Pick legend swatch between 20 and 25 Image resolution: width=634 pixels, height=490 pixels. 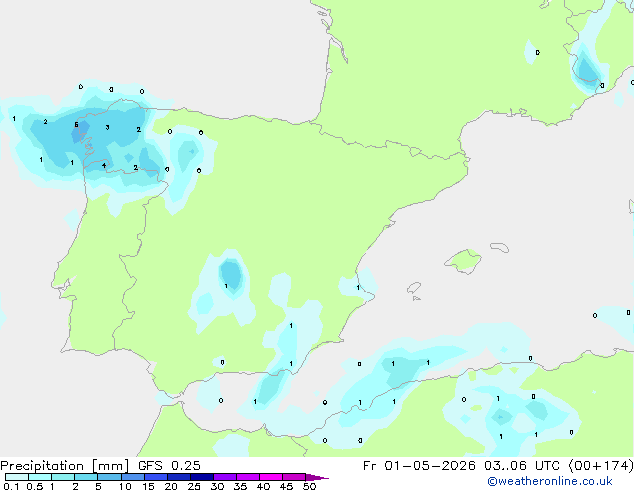click(179, 477)
